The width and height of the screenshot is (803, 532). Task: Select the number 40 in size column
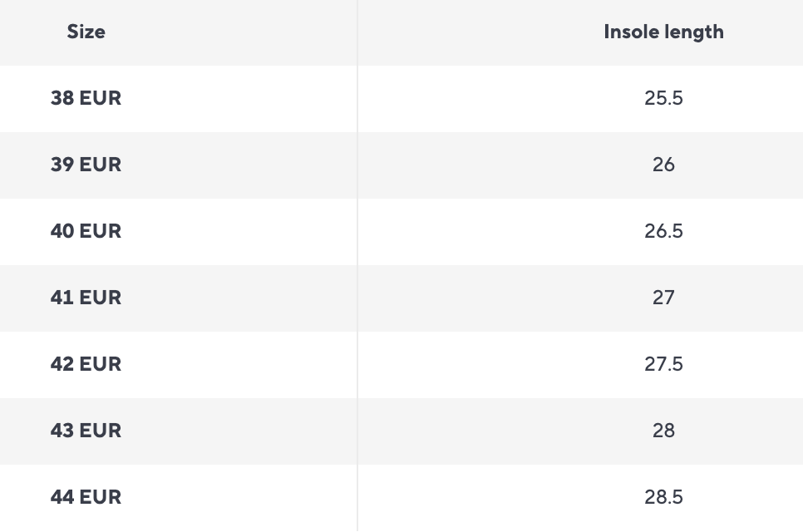tap(62, 231)
